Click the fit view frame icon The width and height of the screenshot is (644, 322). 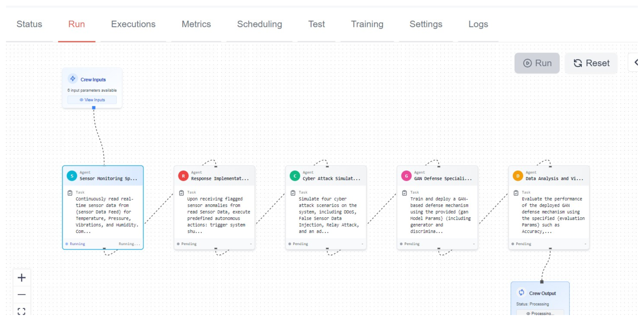coord(21,311)
